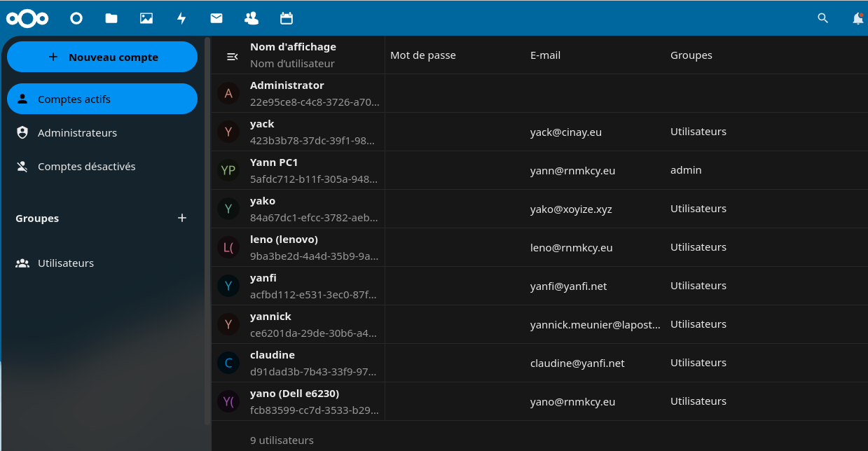Screen dimensions: 868x451
Task: Open the Photos app icon
Action: [x=146, y=18]
